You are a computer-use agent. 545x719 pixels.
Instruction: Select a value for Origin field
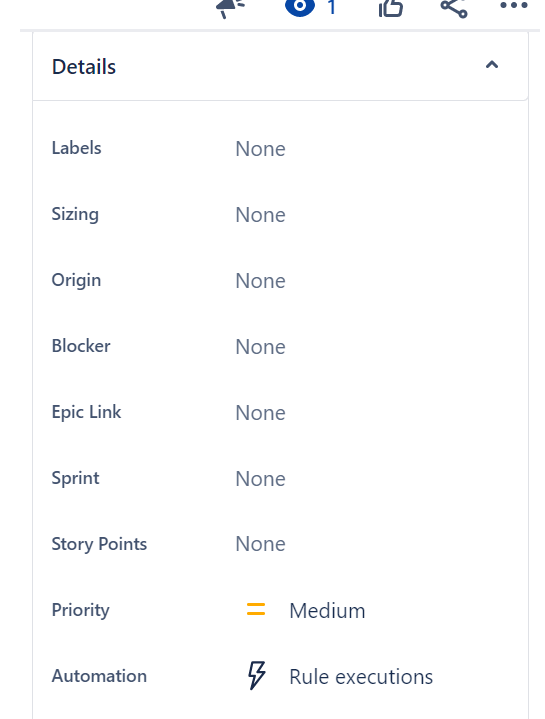point(260,281)
